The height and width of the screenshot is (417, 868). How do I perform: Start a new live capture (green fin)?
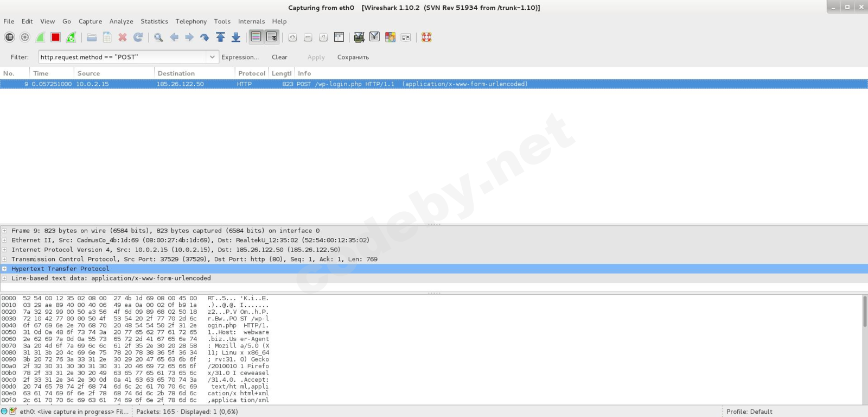(40, 37)
